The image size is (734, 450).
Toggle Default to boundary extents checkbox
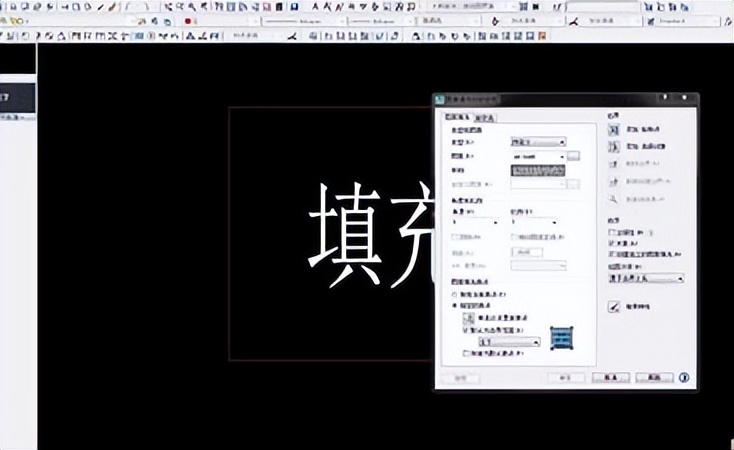(466, 330)
